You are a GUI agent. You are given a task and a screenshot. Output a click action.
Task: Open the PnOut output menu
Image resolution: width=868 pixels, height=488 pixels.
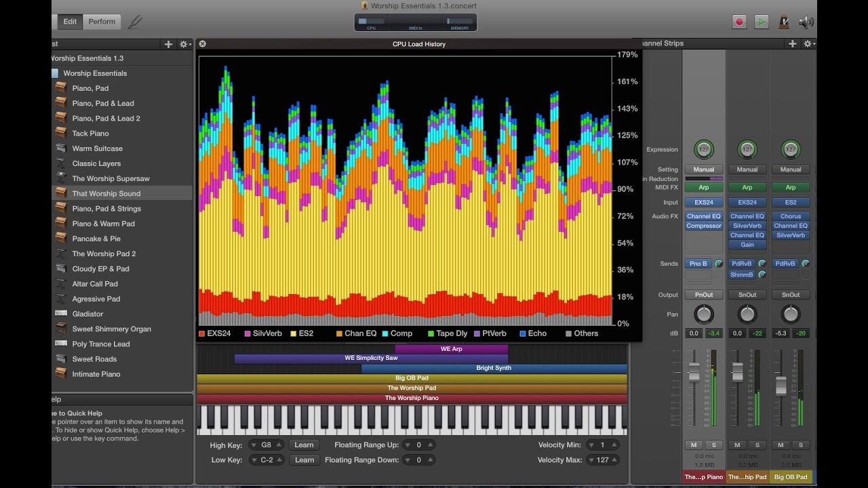[x=704, y=295]
